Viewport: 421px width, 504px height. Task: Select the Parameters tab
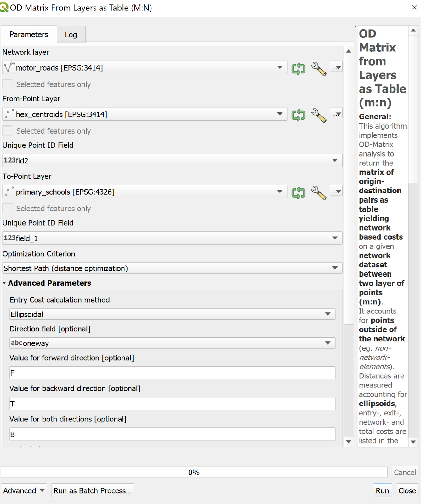[x=29, y=34]
